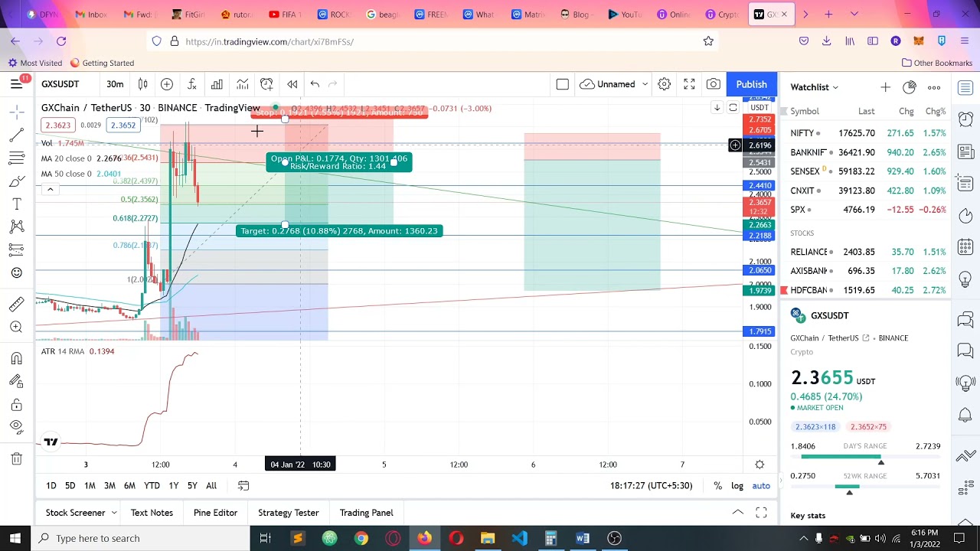Open the TradingView hamburger menu
980x551 pixels.
[x=16, y=84]
